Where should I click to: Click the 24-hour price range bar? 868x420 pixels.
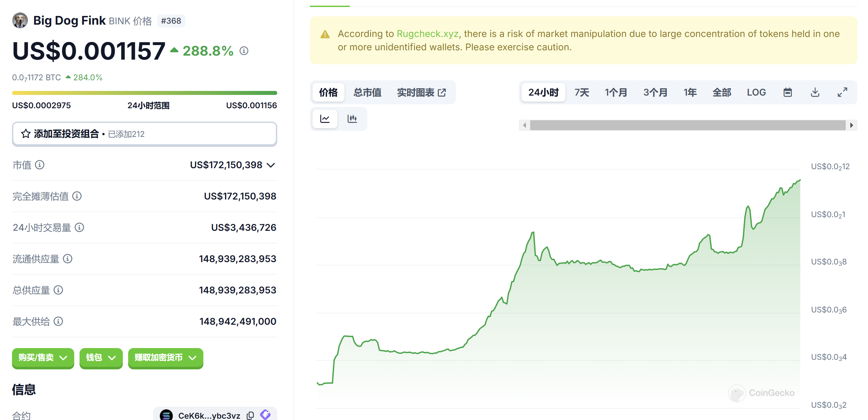point(144,93)
